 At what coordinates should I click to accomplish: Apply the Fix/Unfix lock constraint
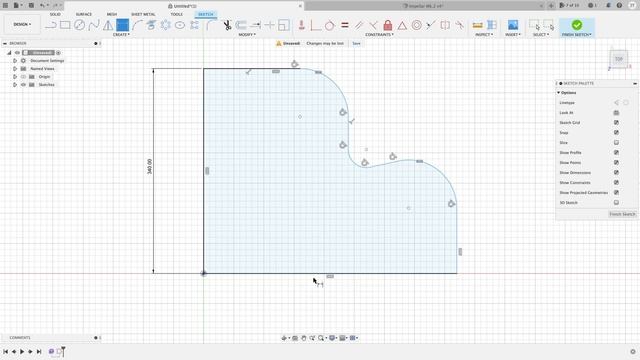coord(388,25)
